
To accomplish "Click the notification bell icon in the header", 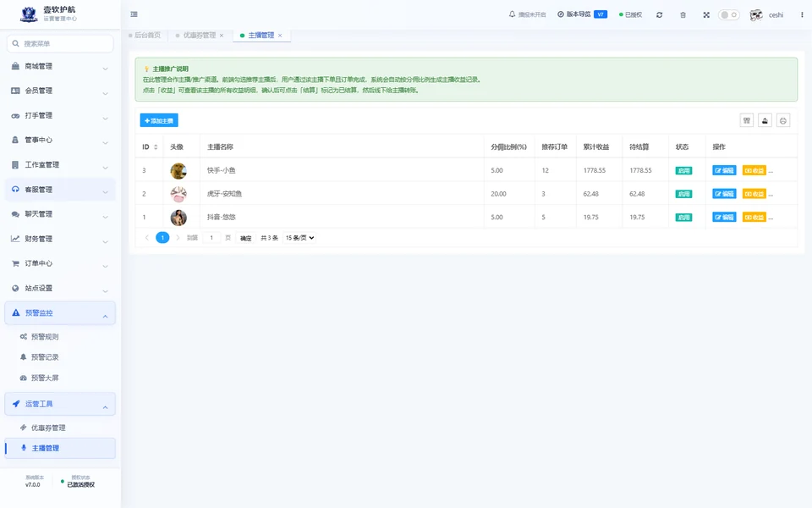I will tap(513, 14).
